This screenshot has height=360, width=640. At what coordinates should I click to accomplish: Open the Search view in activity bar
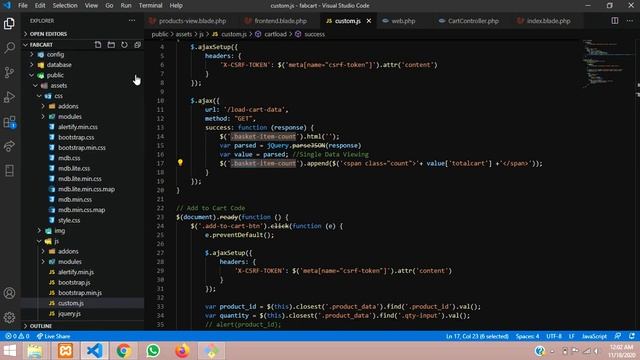tap(9, 48)
